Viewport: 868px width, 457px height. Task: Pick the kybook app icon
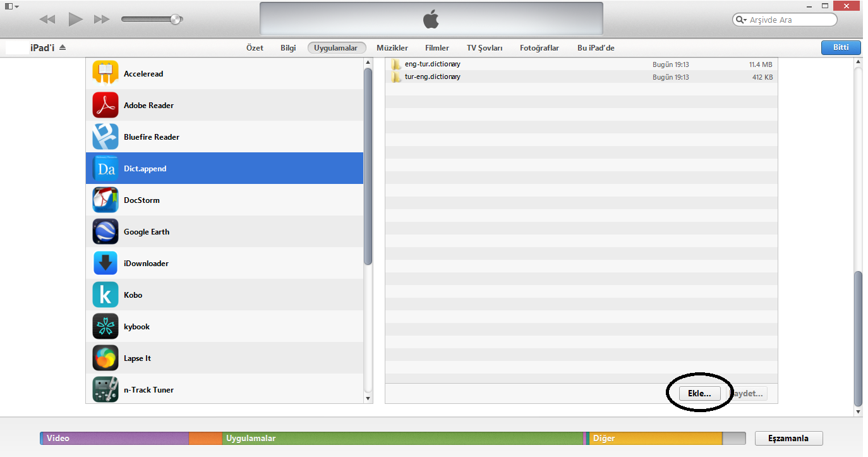coord(105,326)
